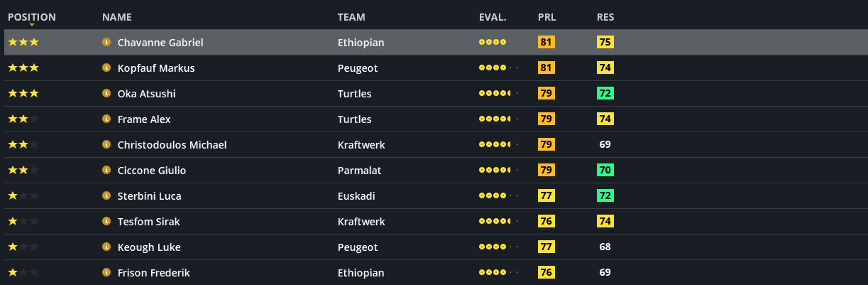
Task: Click the RES column header
Action: click(605, 17)
